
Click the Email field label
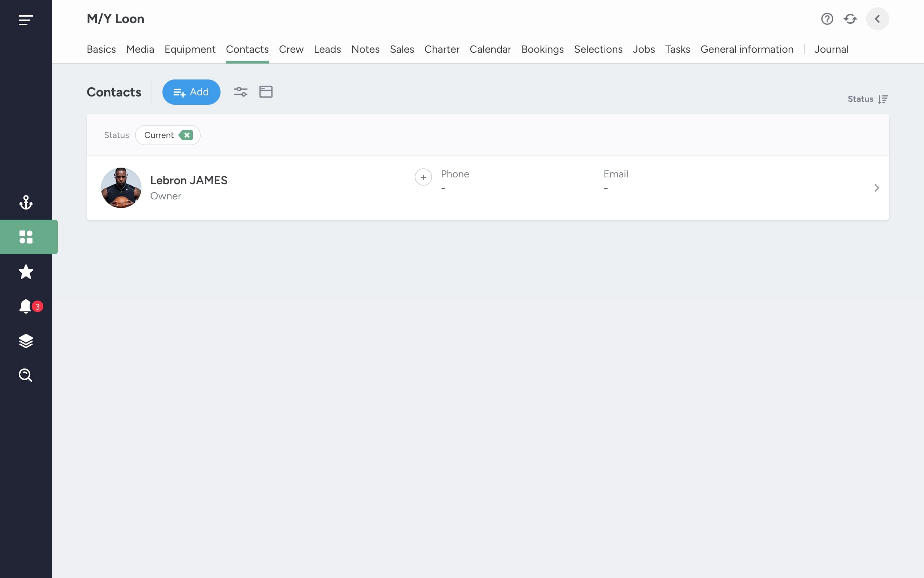point(615,174)
